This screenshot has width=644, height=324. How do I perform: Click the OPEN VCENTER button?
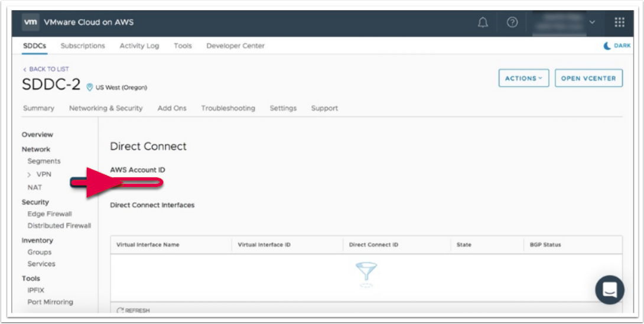click(588, 78)
